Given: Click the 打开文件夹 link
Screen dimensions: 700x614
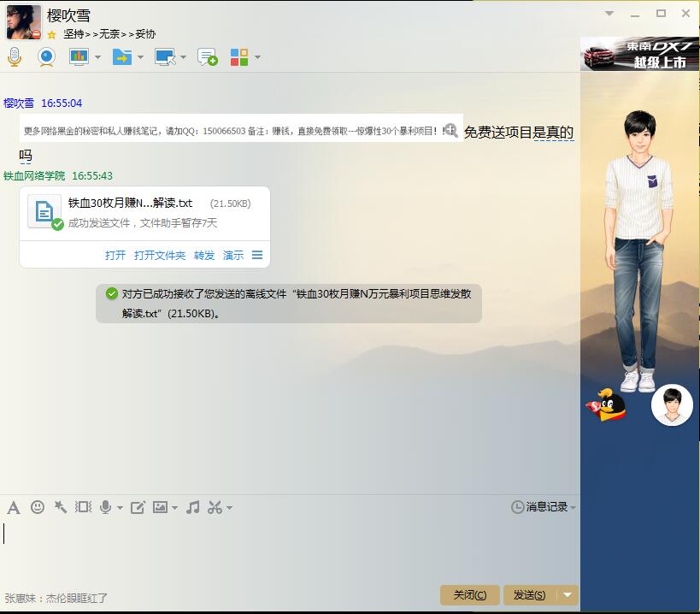Looking at the screenshot, I should coord(160,255).
